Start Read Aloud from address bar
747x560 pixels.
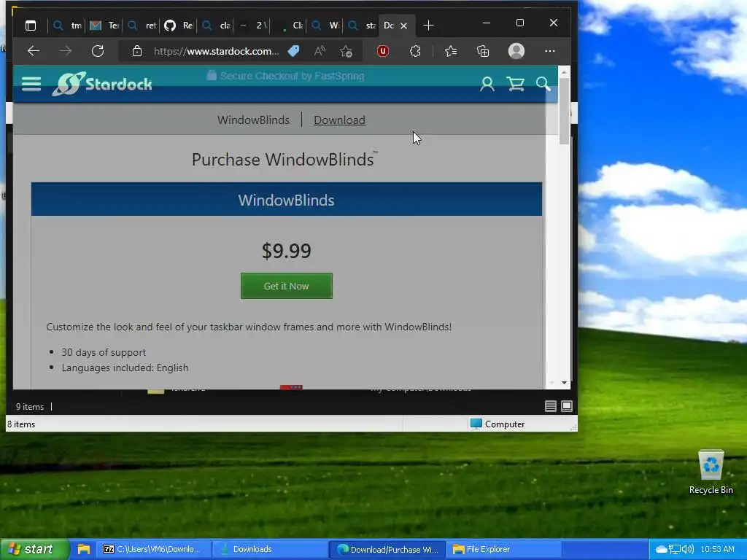(320, 51)
